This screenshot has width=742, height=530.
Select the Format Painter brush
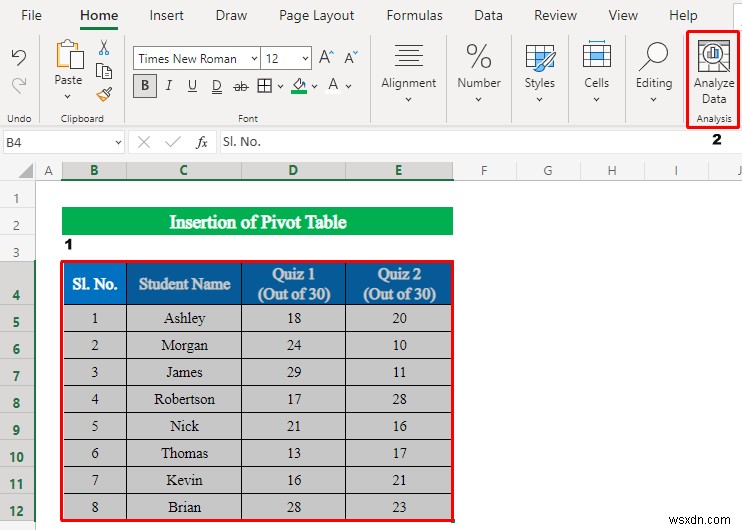(x=104, y=95)
